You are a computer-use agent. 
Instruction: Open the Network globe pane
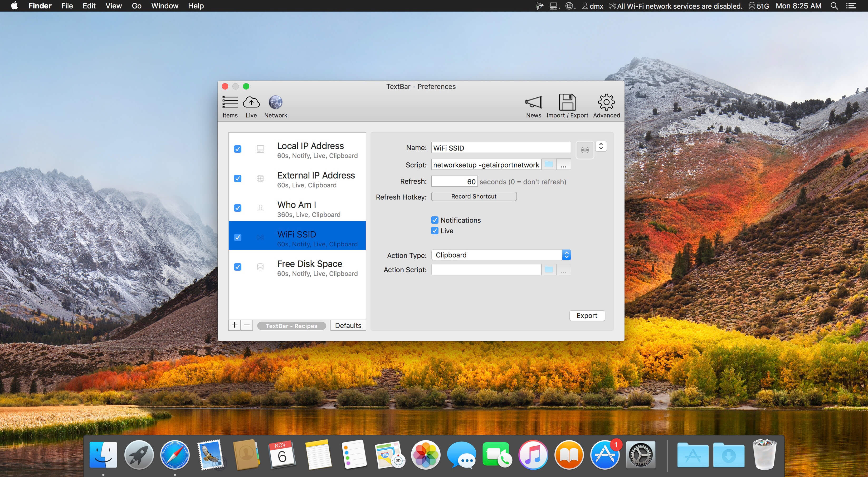[276, 106]
